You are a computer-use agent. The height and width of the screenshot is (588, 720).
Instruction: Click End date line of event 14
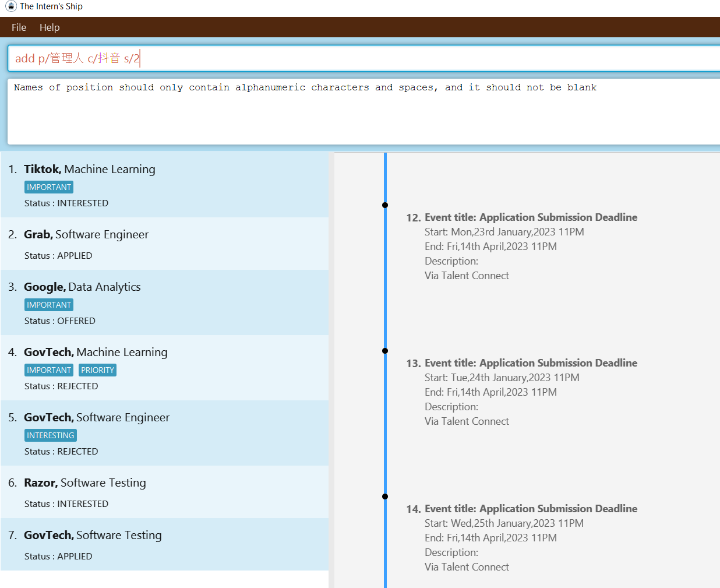pyautogui.click(x=490, y=538)
